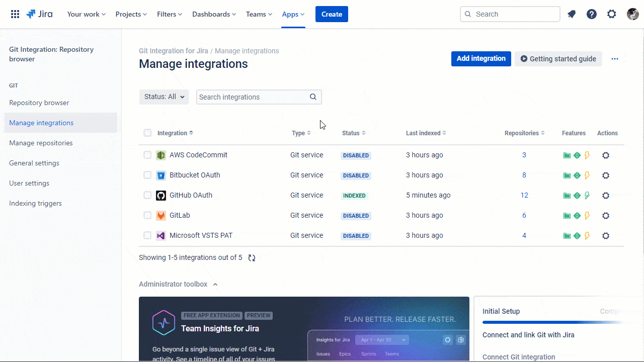Sort by Integration column

175,133
